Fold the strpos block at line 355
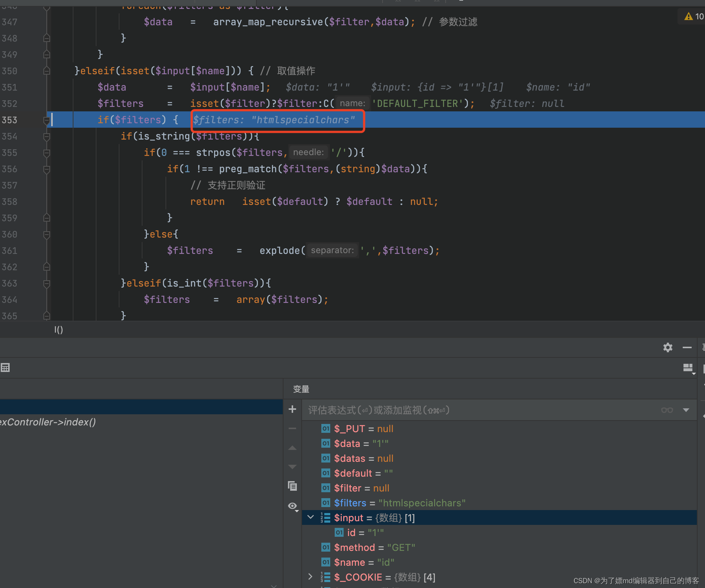Image resolution: width=705 pixels, height=588 pixels. pos(47,153)
